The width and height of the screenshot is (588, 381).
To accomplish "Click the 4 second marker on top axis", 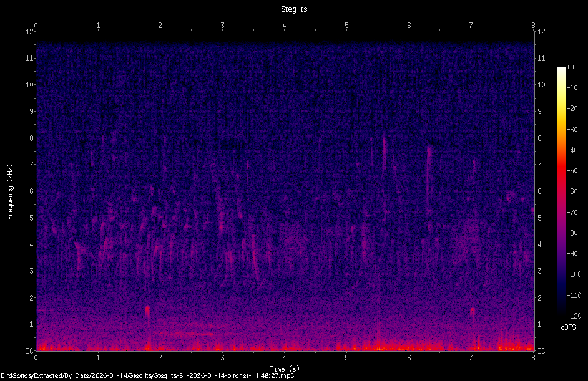I will 284,26.
